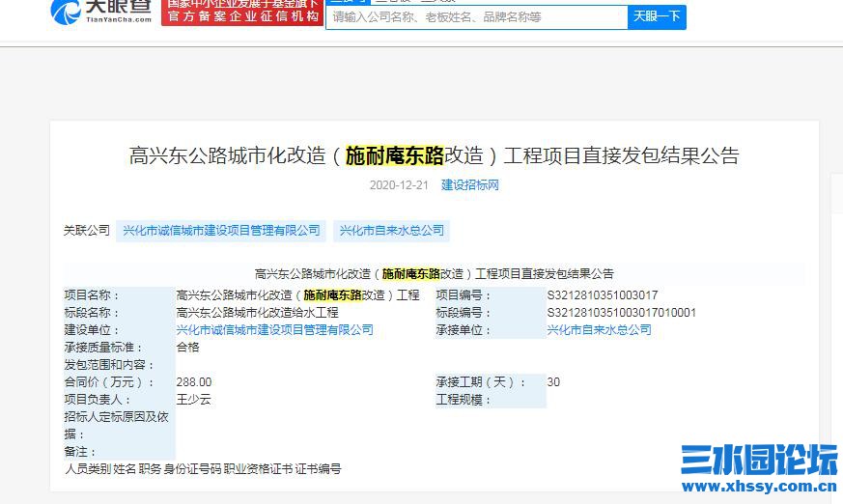The image size is (843, 504).
Task: Click the TianYanCha logo
Action: pos(101,12)
